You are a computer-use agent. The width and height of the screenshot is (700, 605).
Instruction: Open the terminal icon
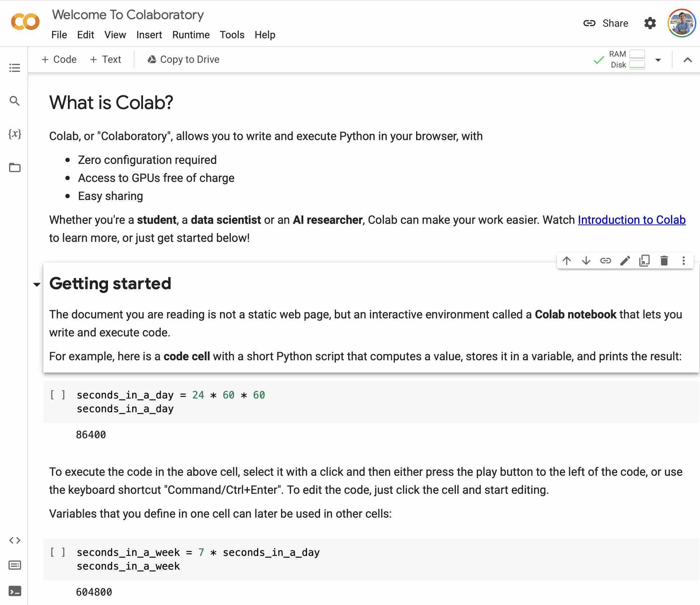pos(14,591)
